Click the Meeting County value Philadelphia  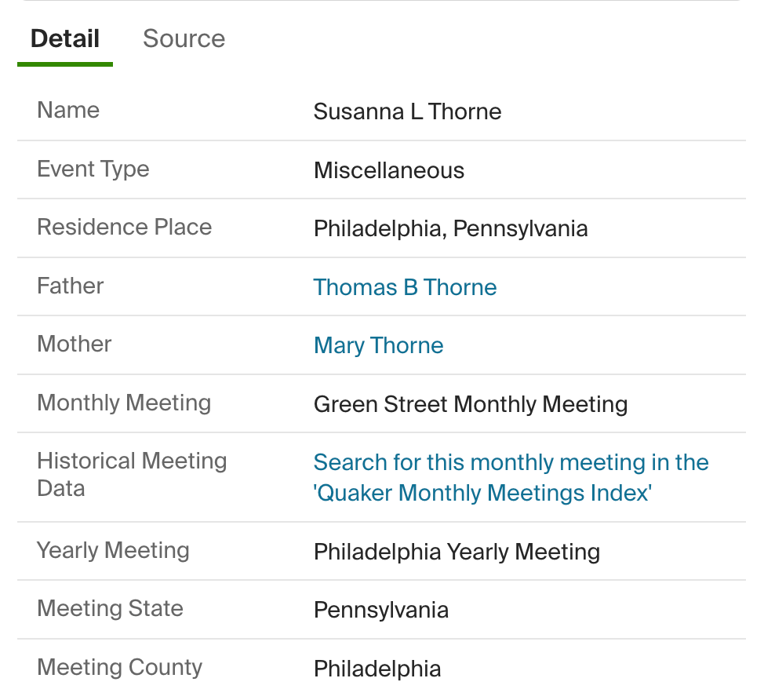point(377,669)
